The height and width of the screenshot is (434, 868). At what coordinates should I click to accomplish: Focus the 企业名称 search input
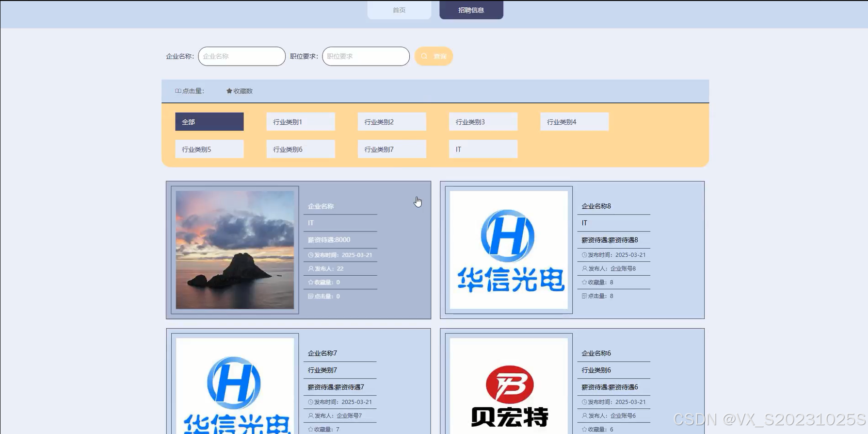tap(241, 56)
